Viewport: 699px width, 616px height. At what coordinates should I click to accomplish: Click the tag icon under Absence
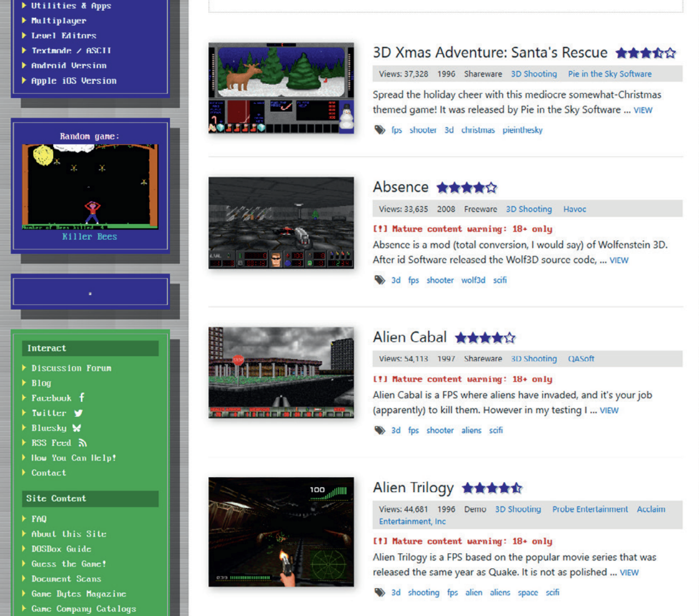(380, 280)
